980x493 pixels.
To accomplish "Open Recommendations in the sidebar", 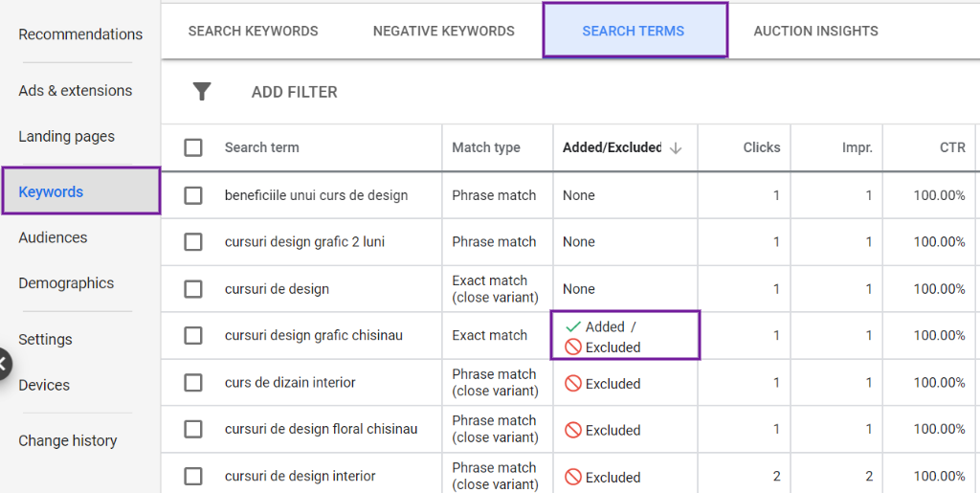I will coord(80,34).
